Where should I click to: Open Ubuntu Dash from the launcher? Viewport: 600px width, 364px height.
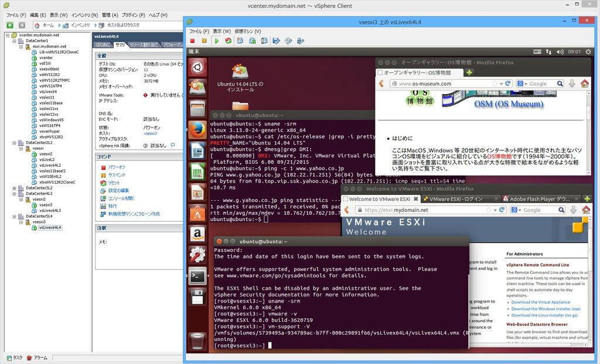tap(197, 67)
